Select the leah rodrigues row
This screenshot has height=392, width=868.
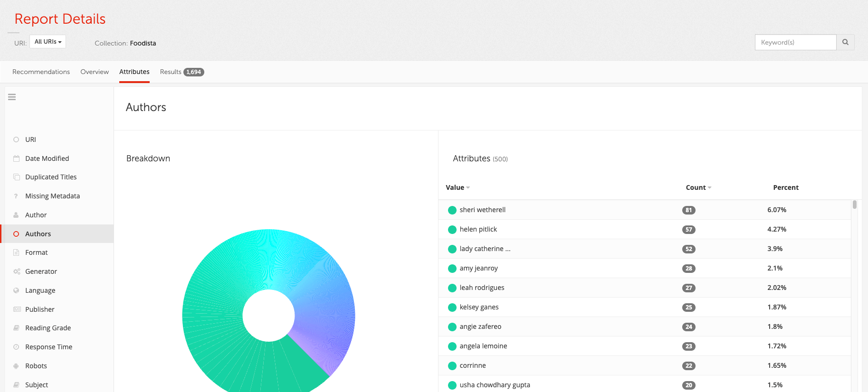[645, 288]
